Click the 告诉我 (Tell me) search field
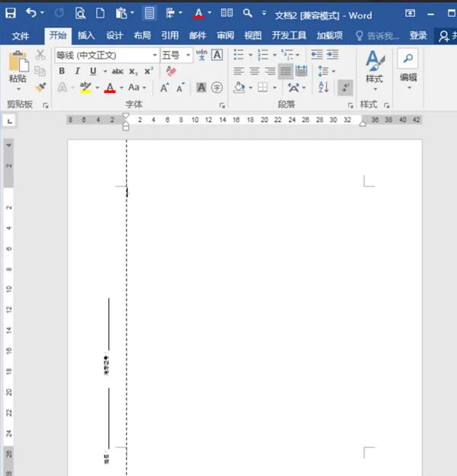Screen dimensions: 457x476 [377, 36]
